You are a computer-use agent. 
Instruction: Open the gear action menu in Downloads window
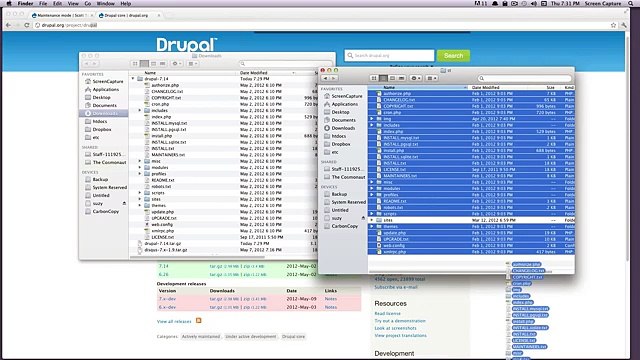pos(177,64)
